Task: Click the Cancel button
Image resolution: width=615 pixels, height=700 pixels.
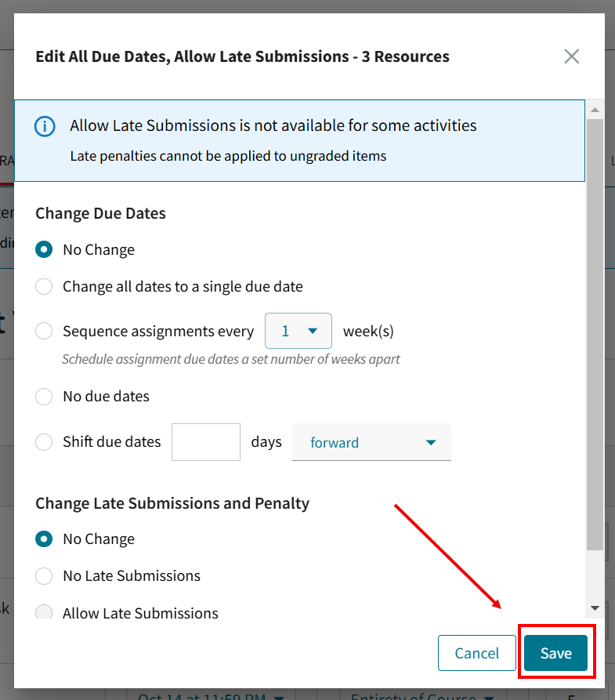Action: (x=476, y=652)
